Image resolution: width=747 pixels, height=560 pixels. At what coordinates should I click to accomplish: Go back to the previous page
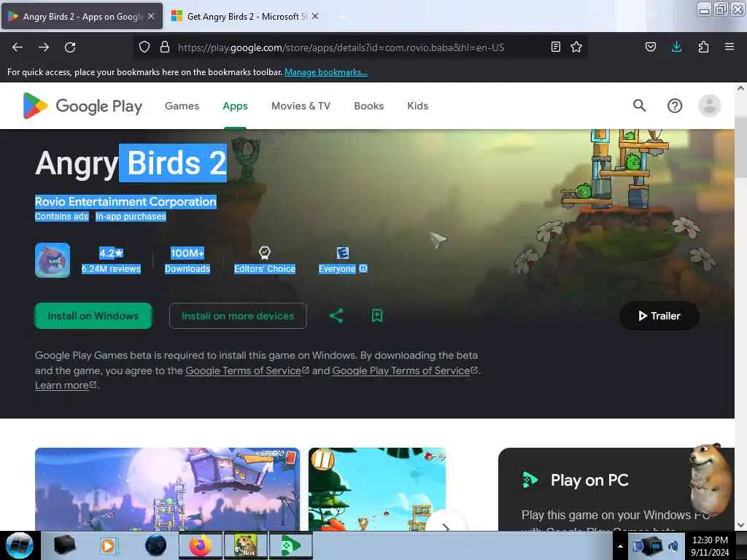point(18,47)
